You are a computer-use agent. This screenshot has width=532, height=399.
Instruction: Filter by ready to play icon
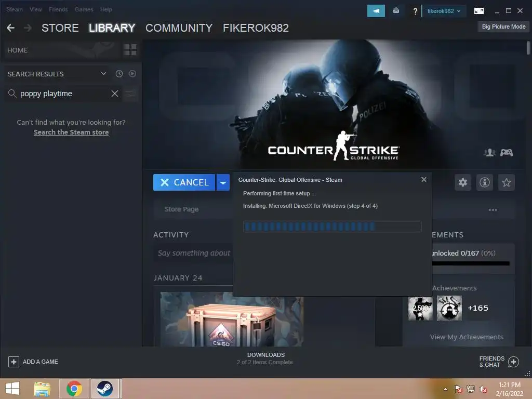(x=132, y=74)
